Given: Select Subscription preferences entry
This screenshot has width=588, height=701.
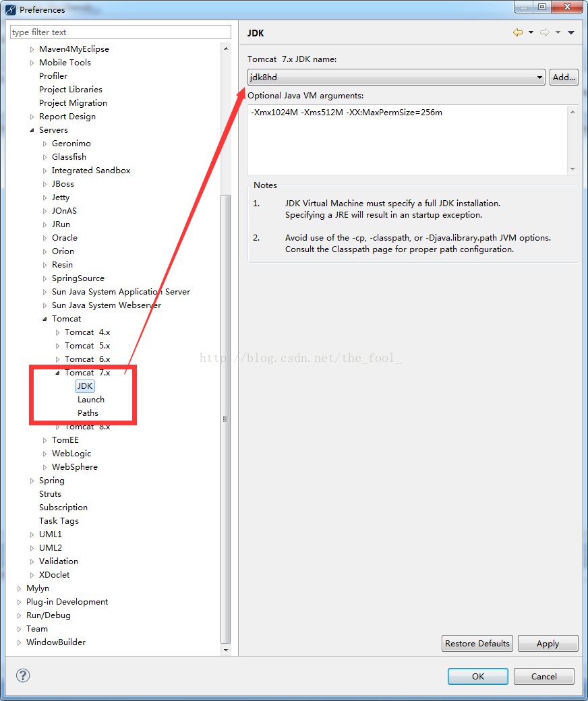Looking at the screenshot, I should tap(63, 508).
